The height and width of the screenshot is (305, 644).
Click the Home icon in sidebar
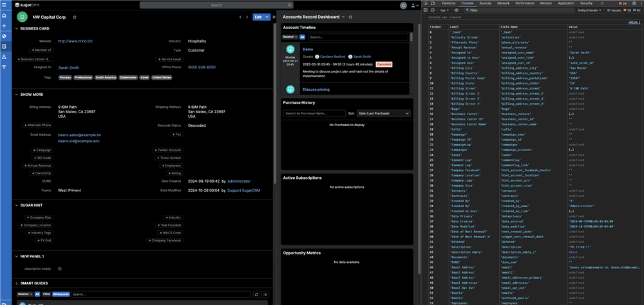click(x=5, y=15)
